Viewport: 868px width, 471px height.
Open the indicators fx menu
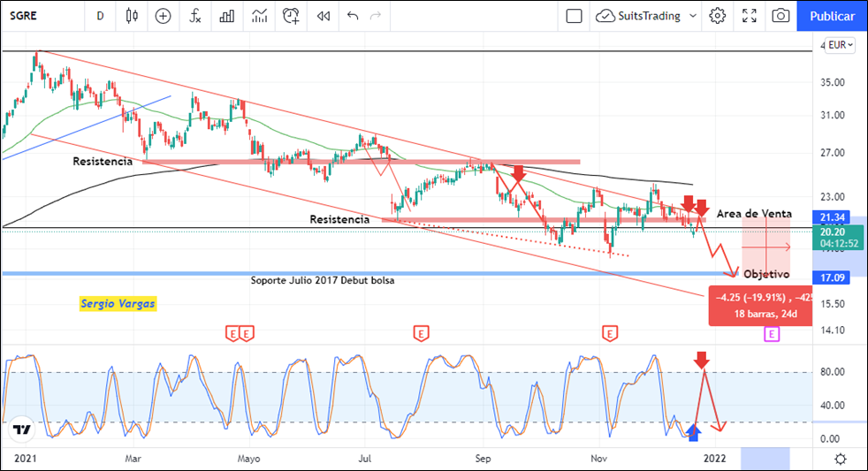tap(195, 16)
